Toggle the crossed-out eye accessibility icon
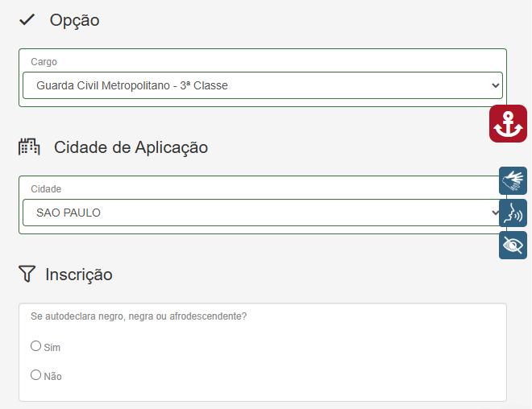532x409 pixels. [x=513, y=246]
